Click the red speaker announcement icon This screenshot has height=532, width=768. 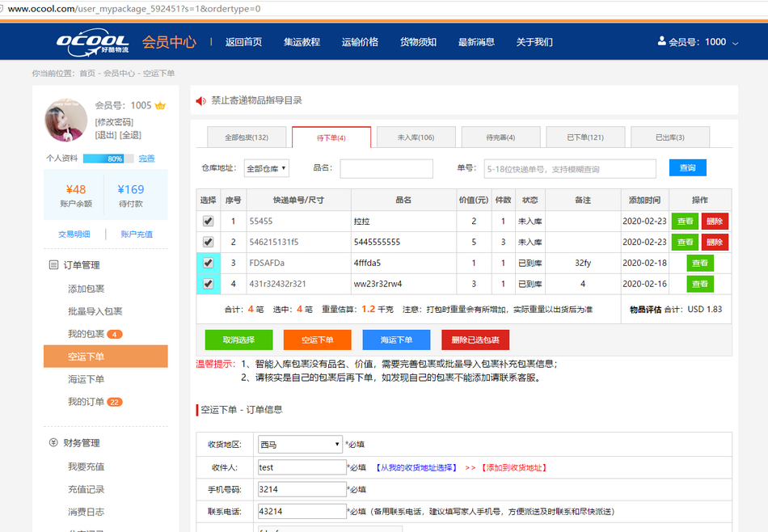tap(200, 101)
